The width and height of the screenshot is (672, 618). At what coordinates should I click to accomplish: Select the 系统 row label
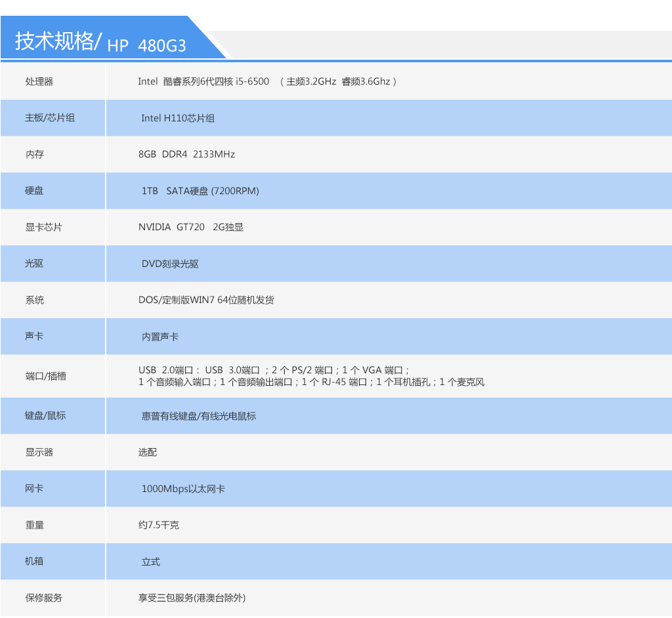[35, 300]
